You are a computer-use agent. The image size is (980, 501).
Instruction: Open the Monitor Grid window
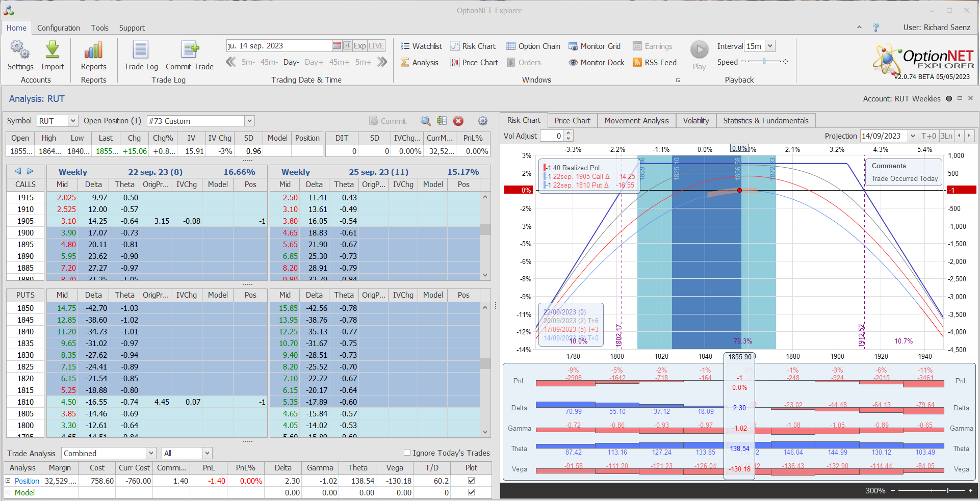tap(595, 46)
